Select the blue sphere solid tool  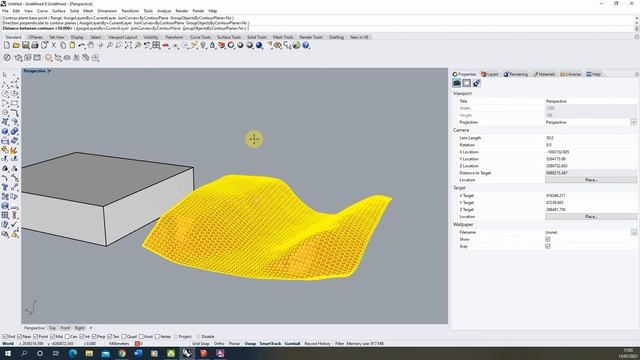(x=5, y=131)
